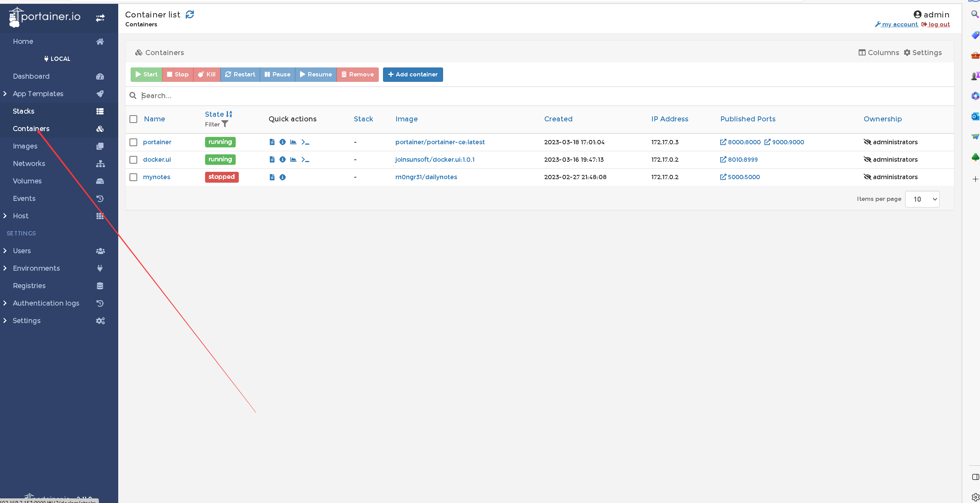Open exec console icon for docker.ui container
Viewport: 980px width, 503px height.
pyautogui.click(x=305, y=159)
